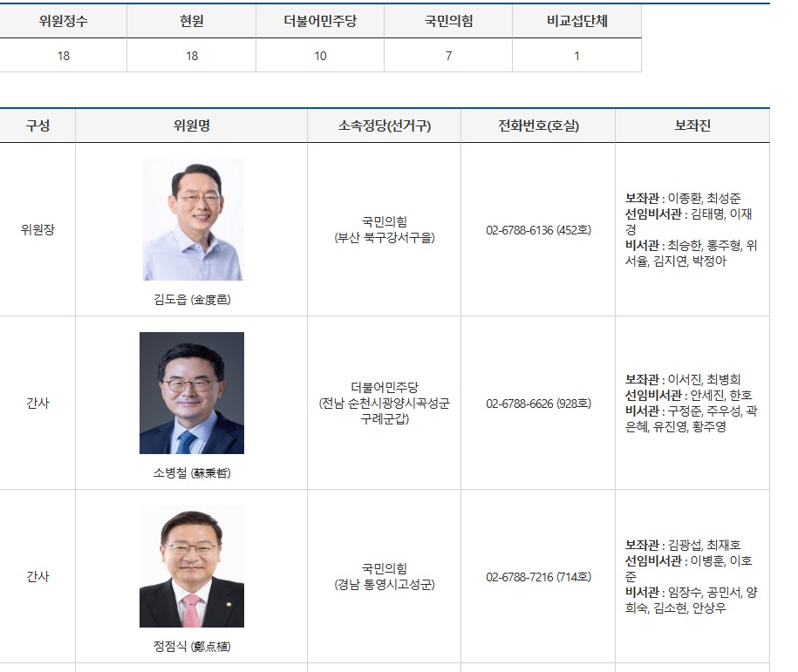Select phone number 02-6788-6626 (928호)
The image size is (798, 672).
coord(538,404)
